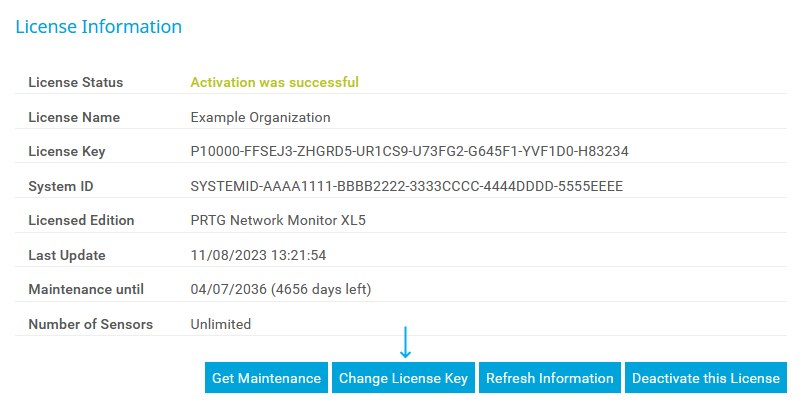The image size is (805, 408).
Task: Select the Example Organization license name value
Action: click(260, 117)
